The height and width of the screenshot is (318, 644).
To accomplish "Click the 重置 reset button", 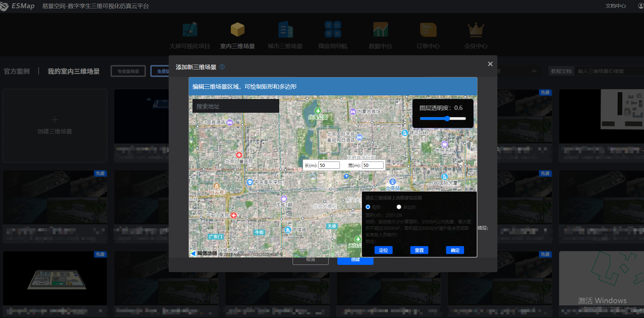I will [x=419, y=250].
